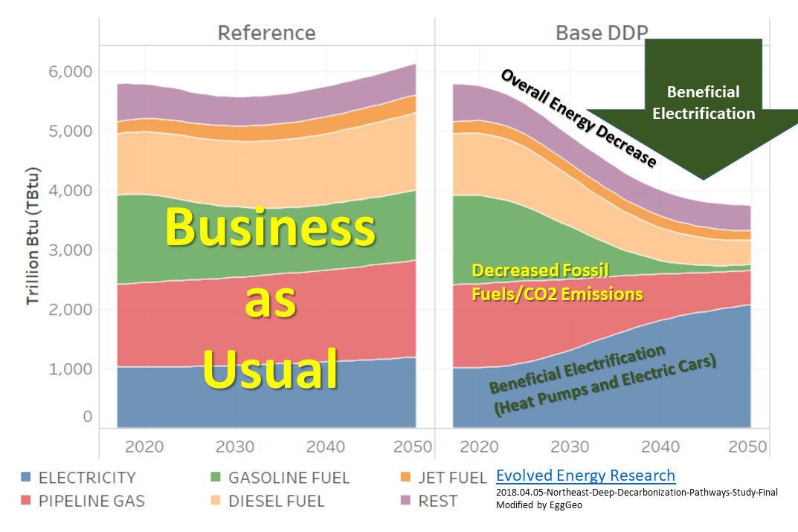
Task: Click 2030 on the Reference chart axis
Action: click(x=234, y=447)
